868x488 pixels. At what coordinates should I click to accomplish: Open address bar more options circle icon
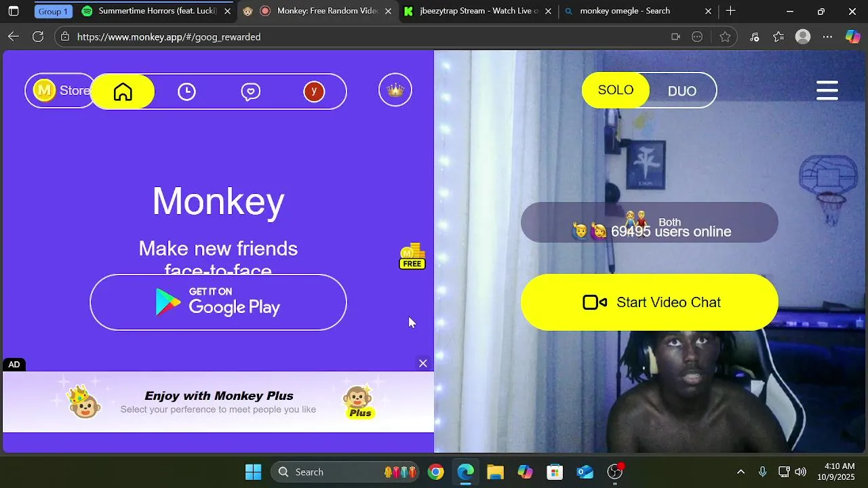pyautogui.click(x=697, y=37)
